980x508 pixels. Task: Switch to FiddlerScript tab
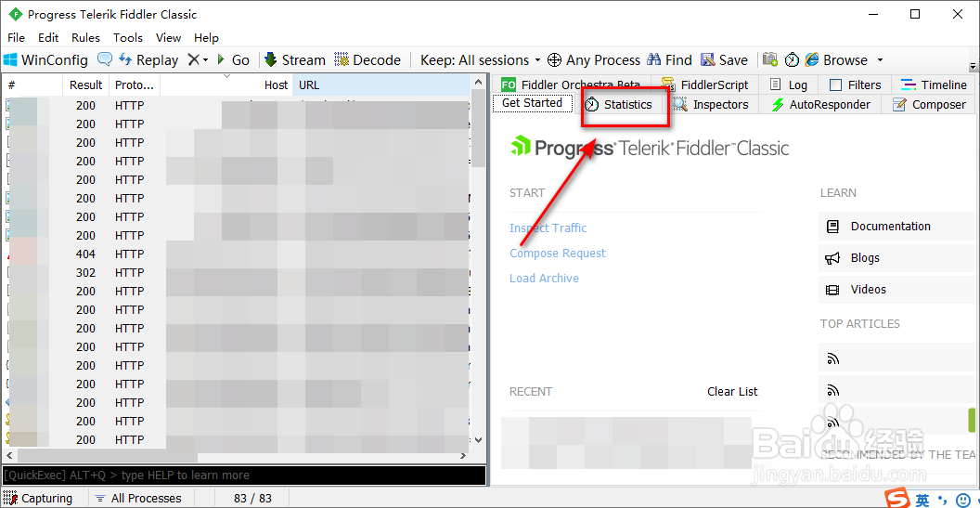(x=704, y=85)
